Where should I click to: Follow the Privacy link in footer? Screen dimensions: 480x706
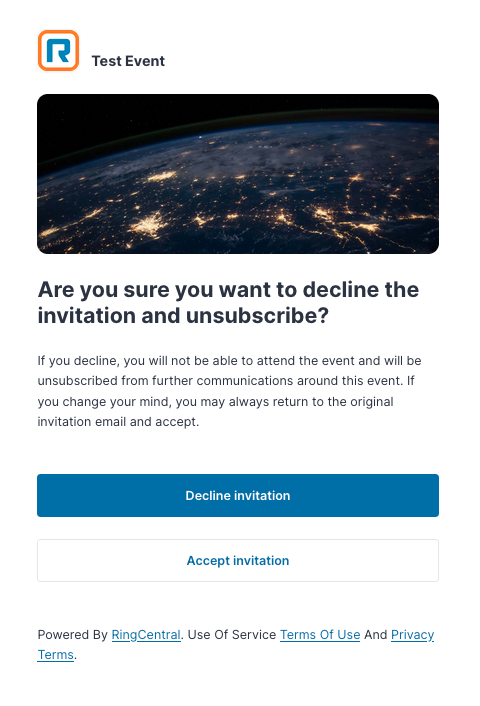click(412, 634)
